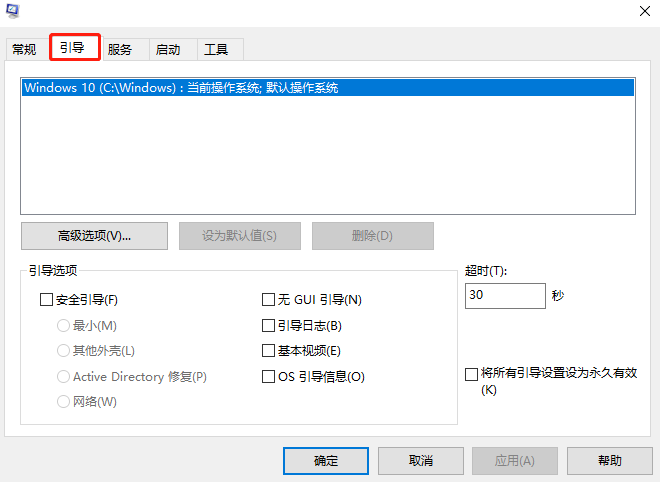
Task: Toggle the 无 GUI 引导(N) checkbox
Action: (268, 299)
